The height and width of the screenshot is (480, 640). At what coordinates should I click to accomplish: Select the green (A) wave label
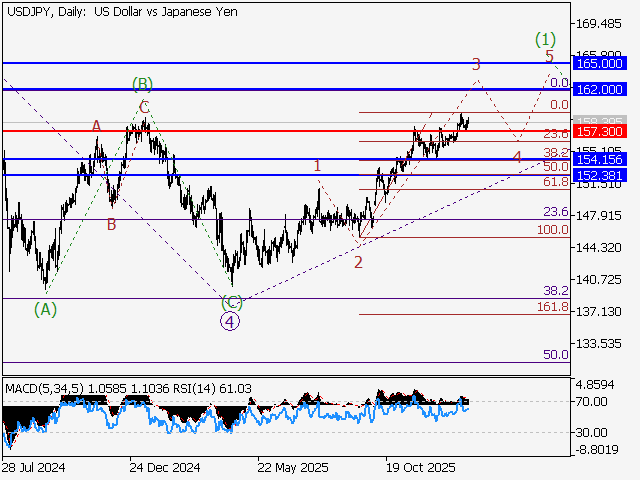click(46, 309)
